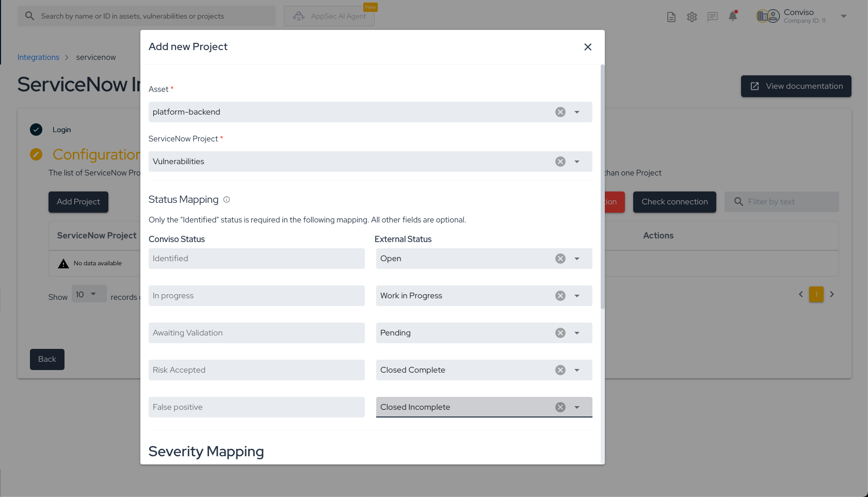Open the ServiceNow Project dropdown
The height and width of the screenshot is (497, 868).
point(577,162)
